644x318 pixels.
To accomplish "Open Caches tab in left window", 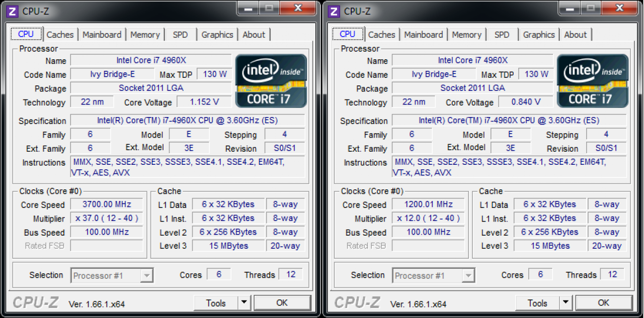I will (x=60, y=35).
